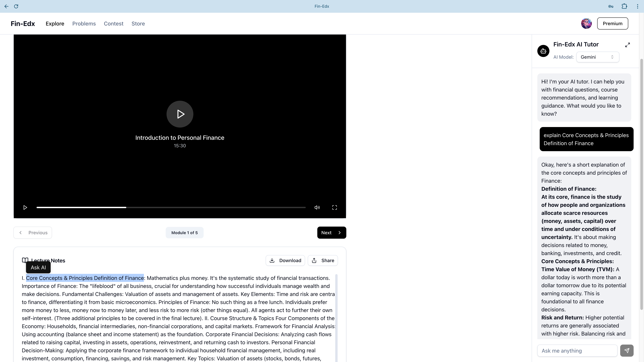Click the video progress bar
Viewport: 644px width, 362px height.
click(x=171, y=208)
